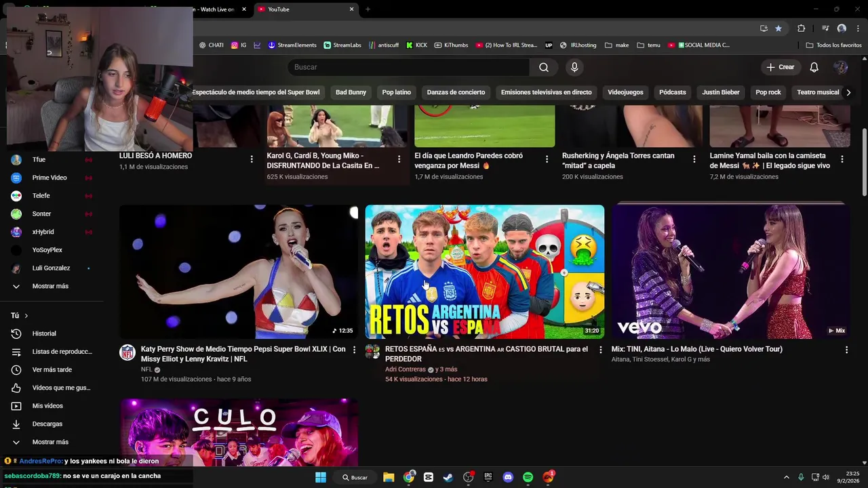868x488 pixels.
Task: Open StreamElements bookmark
Action: click(292, 45)
